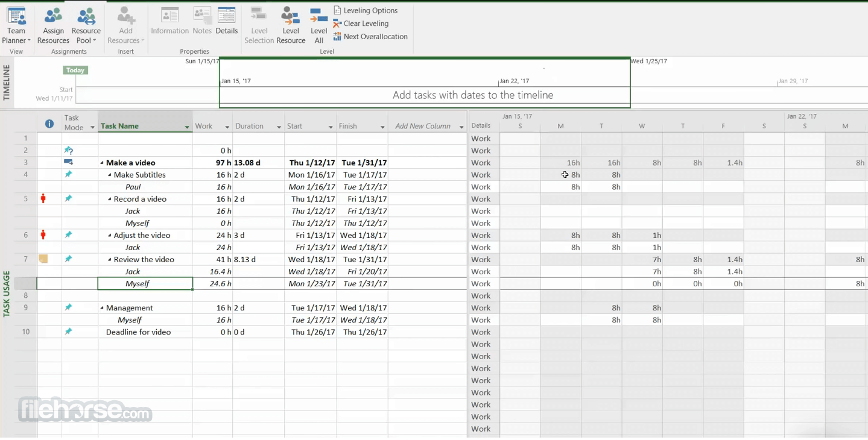The image size is (868, 440).
Task: Collapse the Review the video task
Action: 110,259
